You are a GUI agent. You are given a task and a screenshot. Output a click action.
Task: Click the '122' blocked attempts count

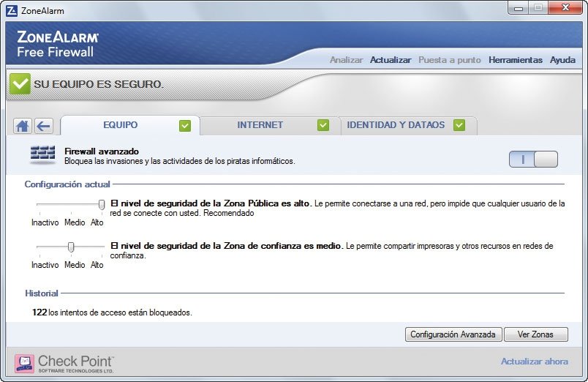[39, 312]
